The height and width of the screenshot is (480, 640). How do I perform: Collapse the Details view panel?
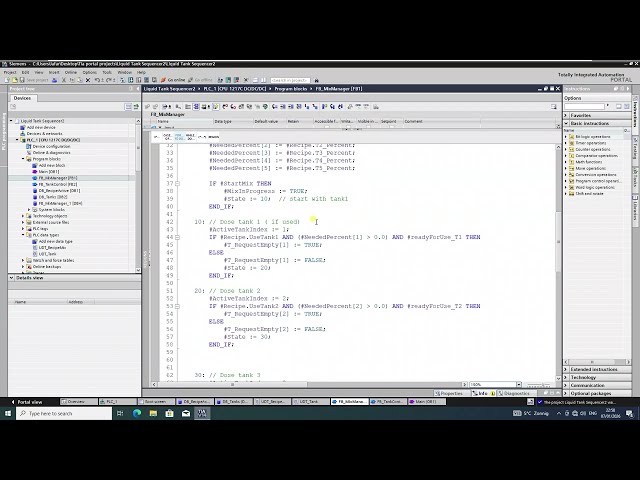pos(11,278)
